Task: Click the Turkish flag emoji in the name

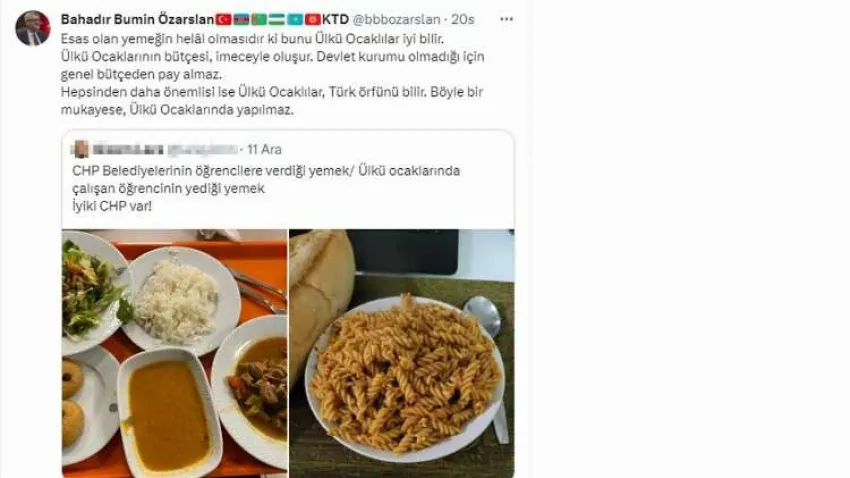Action: 224,20
